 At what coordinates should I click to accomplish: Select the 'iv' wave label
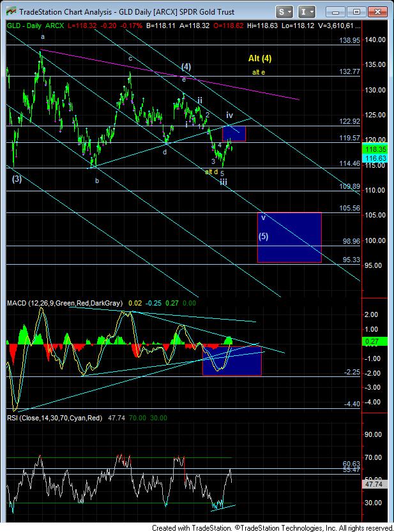coord(230,115)
